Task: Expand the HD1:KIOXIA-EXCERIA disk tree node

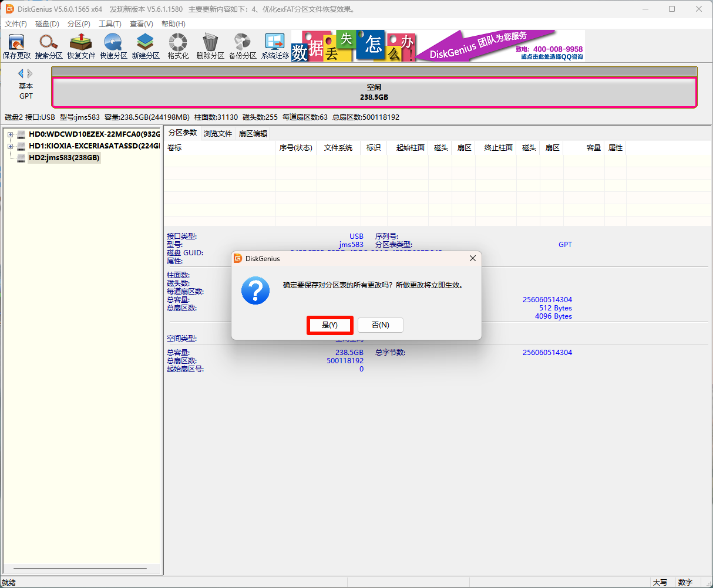Action: click(x=10, y=146)
